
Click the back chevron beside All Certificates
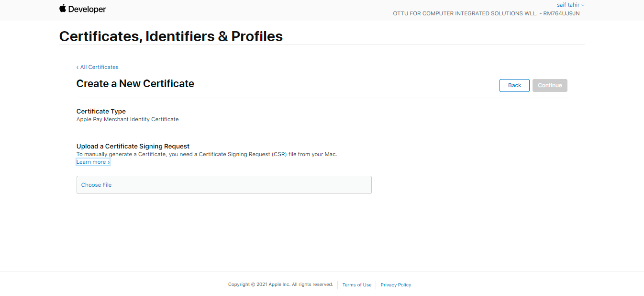coord(78,67)
